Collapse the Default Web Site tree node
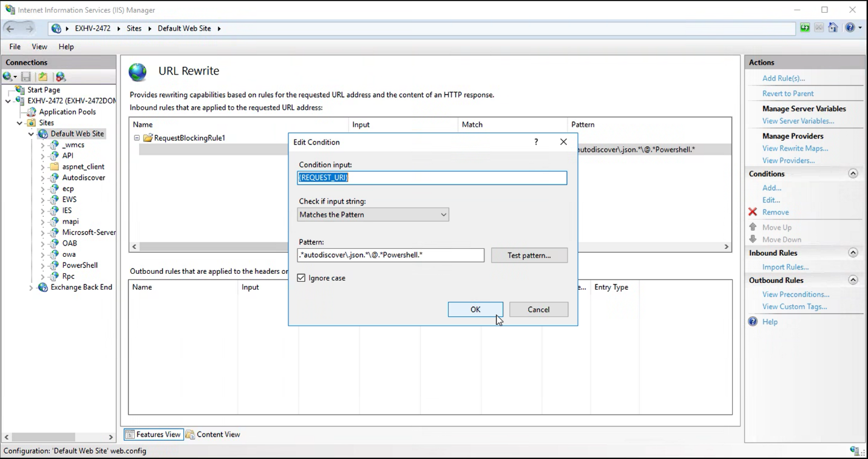868x459 pixels. (30, 134)
